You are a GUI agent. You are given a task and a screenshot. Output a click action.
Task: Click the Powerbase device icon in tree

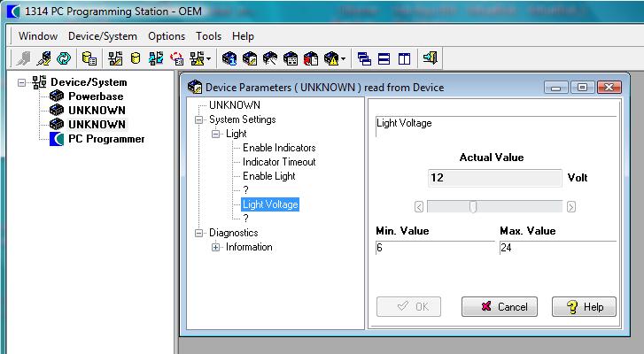(57, 96)
